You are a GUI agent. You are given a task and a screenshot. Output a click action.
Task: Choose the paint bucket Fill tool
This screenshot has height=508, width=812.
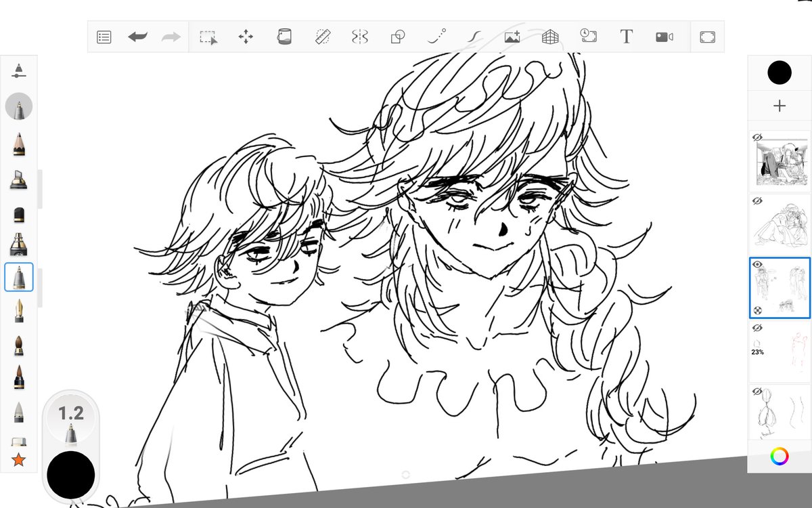pos(284,37)
